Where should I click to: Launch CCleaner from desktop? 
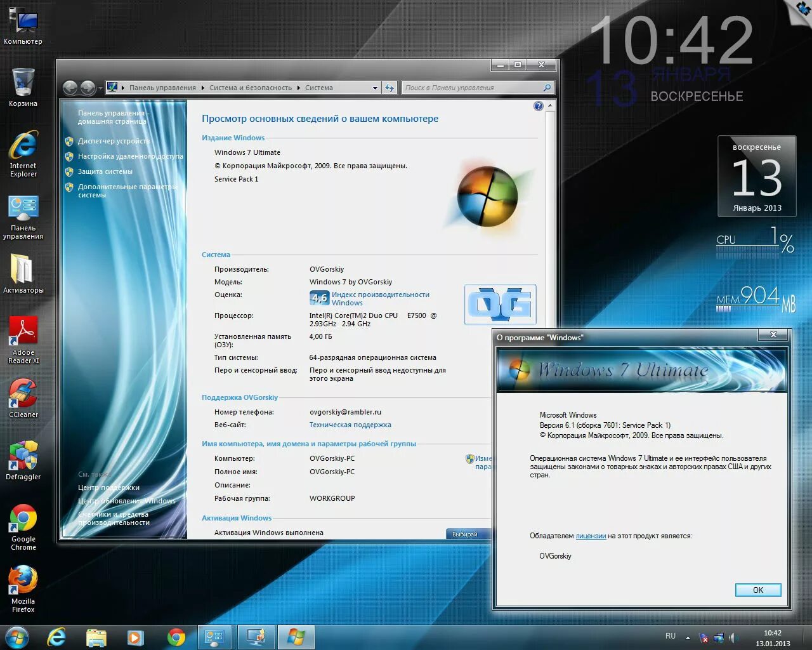point(23,399)
